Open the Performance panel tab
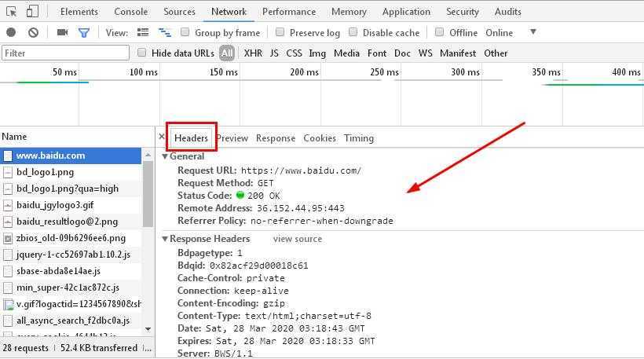Image resolution: width=644 pixels, height=359 pixels. point(289,12)
